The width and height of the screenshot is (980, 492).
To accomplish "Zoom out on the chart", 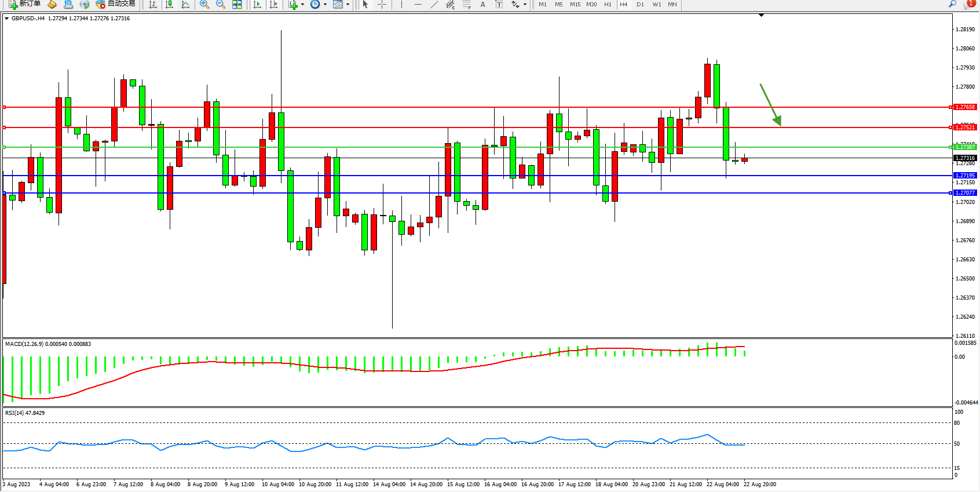I will coord(220,5).
